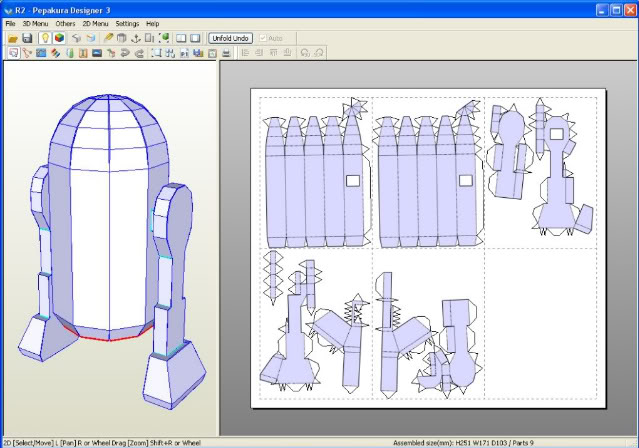This screenshot has width=639, height=448.
Task: Toggle the colored cube texture icon
Action: click(60, 38)
